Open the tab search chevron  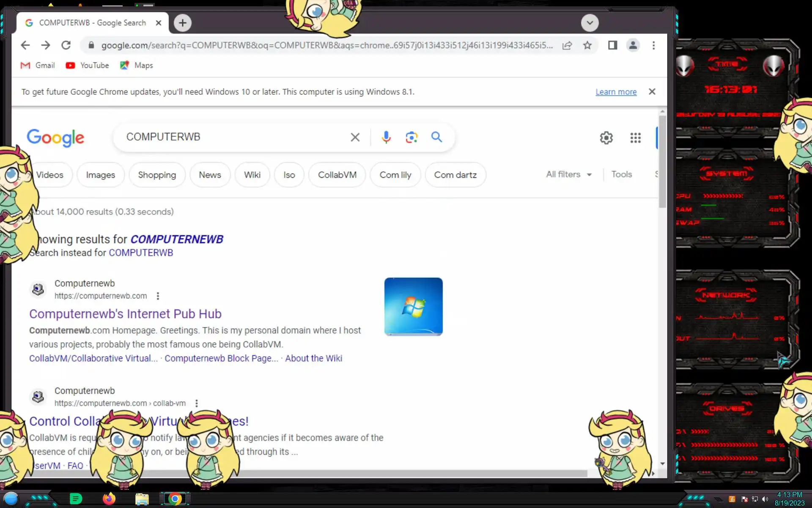pos(590,23)
